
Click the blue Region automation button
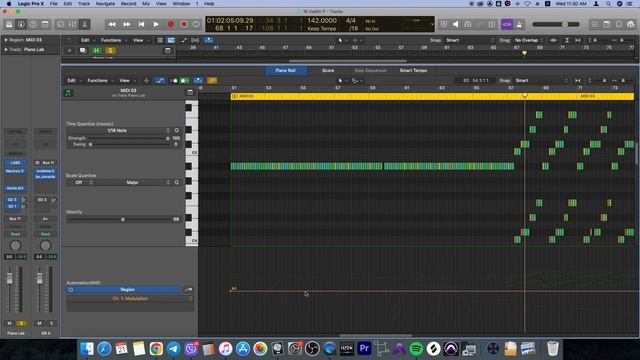[x=124, y=289]
